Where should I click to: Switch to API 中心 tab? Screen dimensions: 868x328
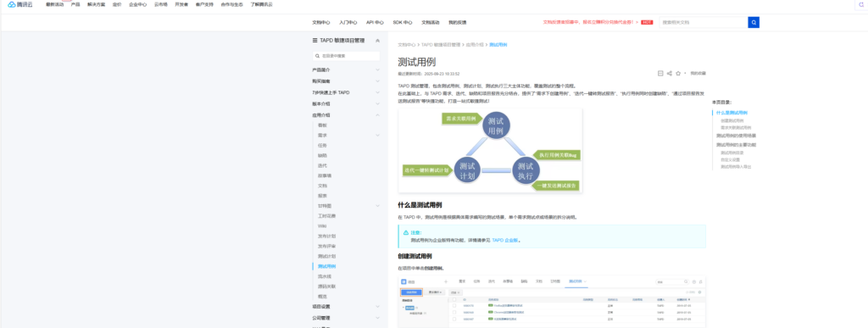[375, 23]
